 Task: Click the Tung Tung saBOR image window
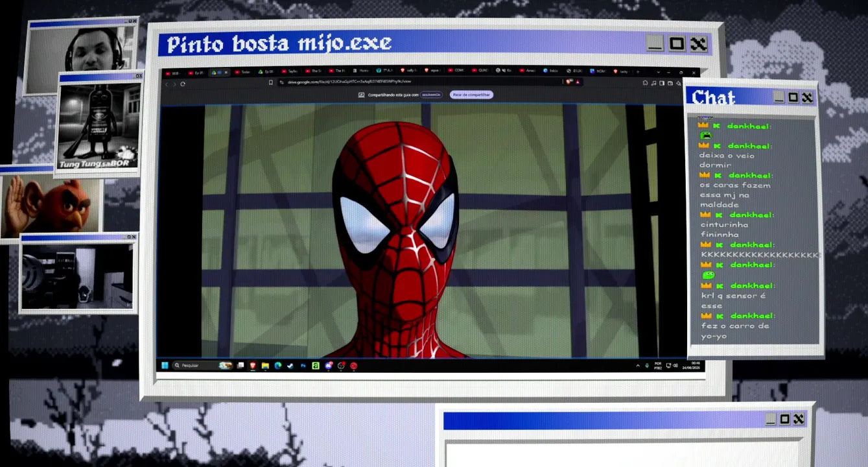click(99, 125)
